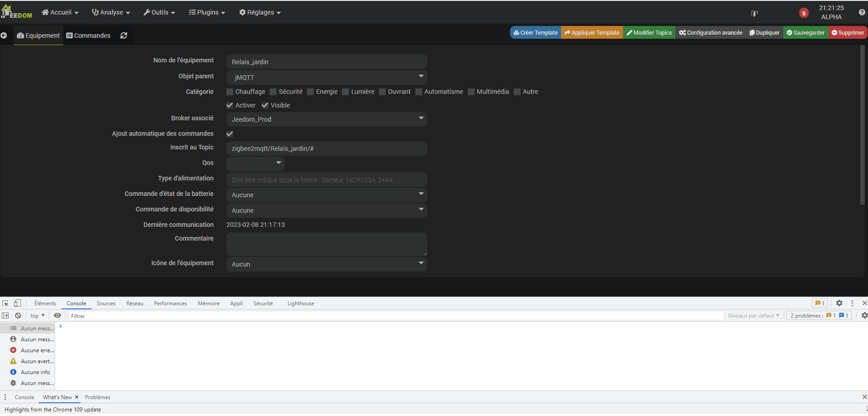The image size is (868, 416).
Task: Select the inspect element cursor icon
Action: coord(5,303)
